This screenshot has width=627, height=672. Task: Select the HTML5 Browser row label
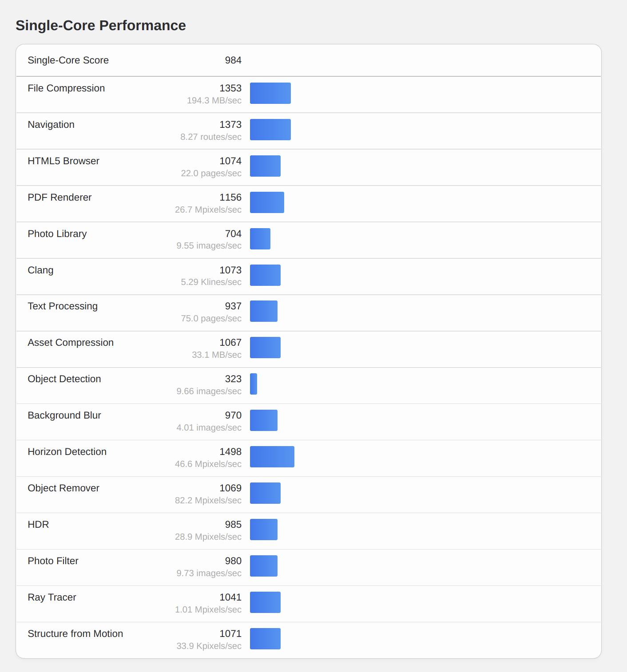(x=63, y=161)
